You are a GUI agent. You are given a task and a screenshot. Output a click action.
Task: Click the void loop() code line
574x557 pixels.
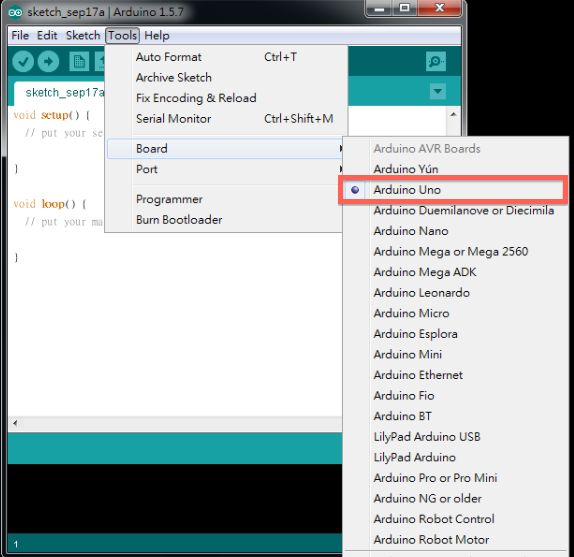50,204
